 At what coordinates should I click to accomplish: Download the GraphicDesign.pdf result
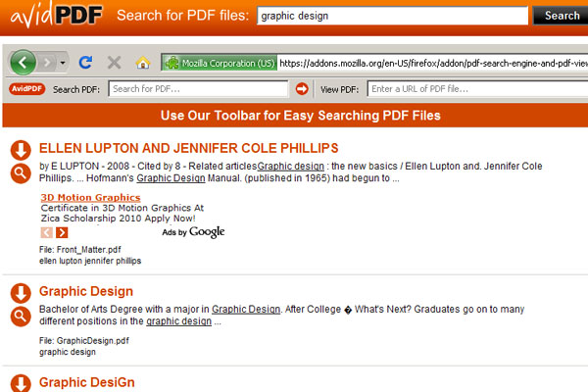21,293
